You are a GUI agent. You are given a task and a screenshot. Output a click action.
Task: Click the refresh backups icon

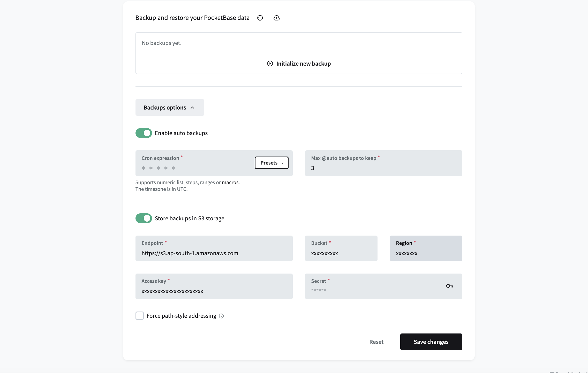[x=260, y=18]
